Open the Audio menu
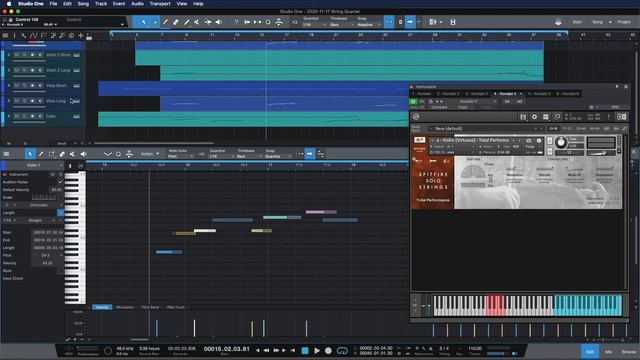Screen dimensions: 640x360 coord(137,4)
